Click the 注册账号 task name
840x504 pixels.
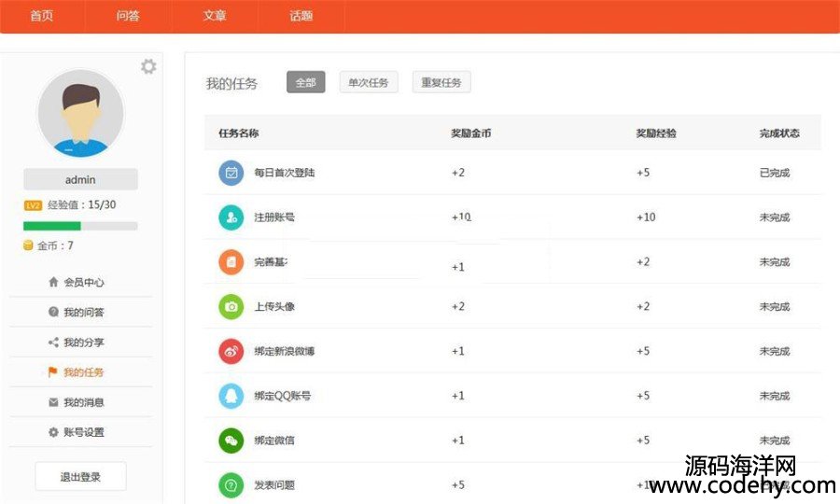[274, 217]
